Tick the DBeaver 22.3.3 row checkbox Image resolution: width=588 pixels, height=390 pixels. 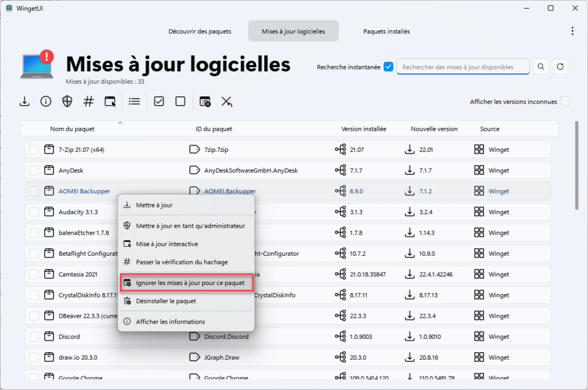point(34,316)
